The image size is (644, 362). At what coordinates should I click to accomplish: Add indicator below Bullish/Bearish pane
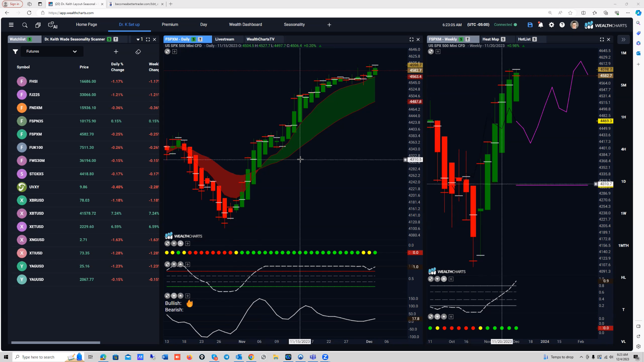pos(188,296)
